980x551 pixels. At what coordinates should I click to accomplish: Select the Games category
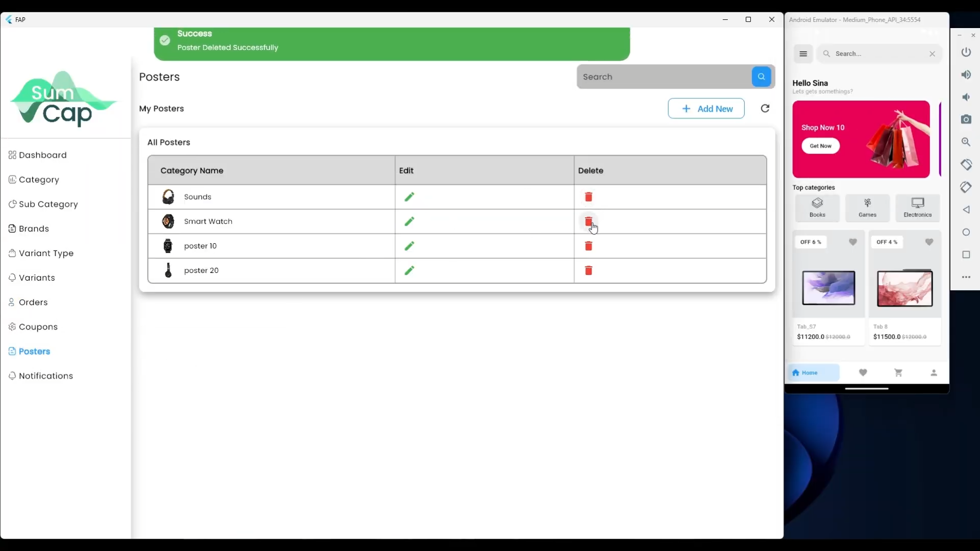(x=868, y=208)
